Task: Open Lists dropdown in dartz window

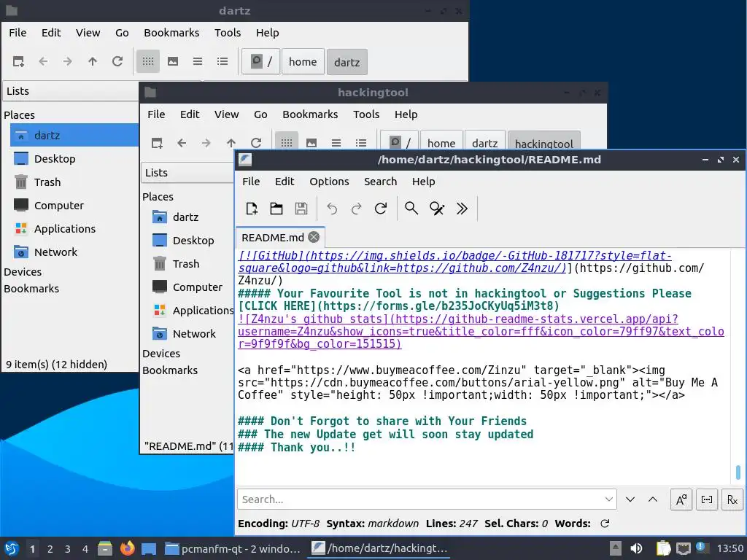Action: pyautogui.click(x=71, y=91)
